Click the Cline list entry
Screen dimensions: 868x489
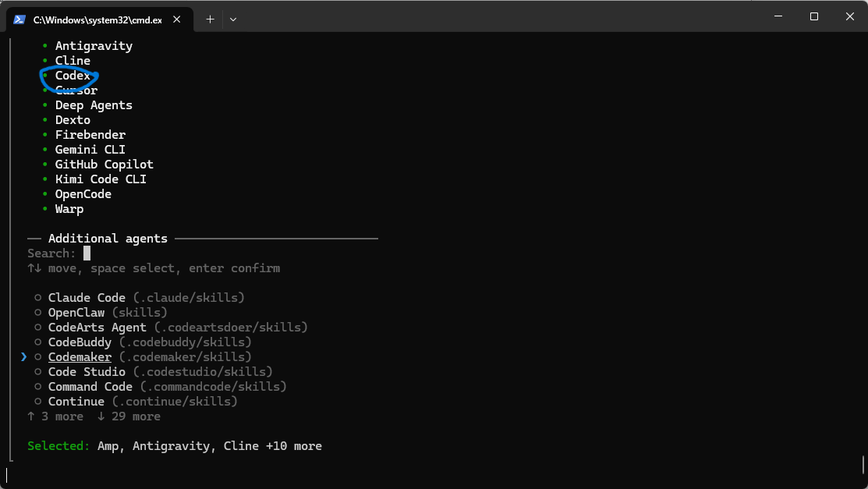73,61
